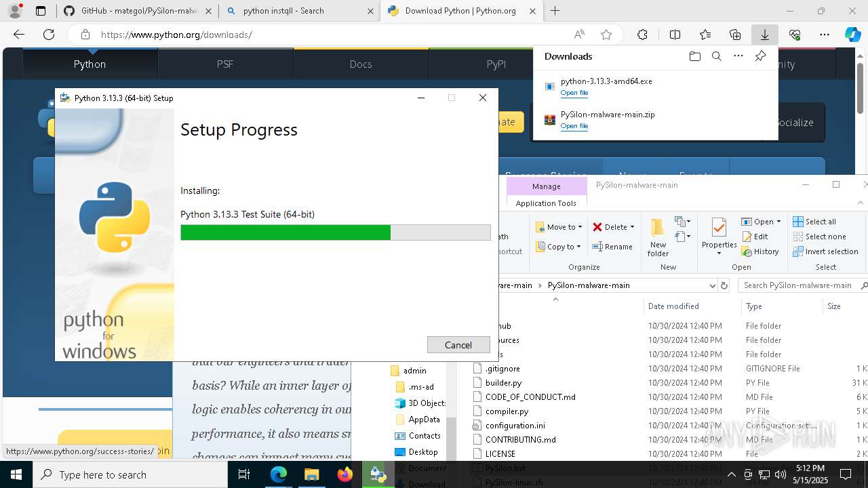Open split screen view icon

coord(675,35)
